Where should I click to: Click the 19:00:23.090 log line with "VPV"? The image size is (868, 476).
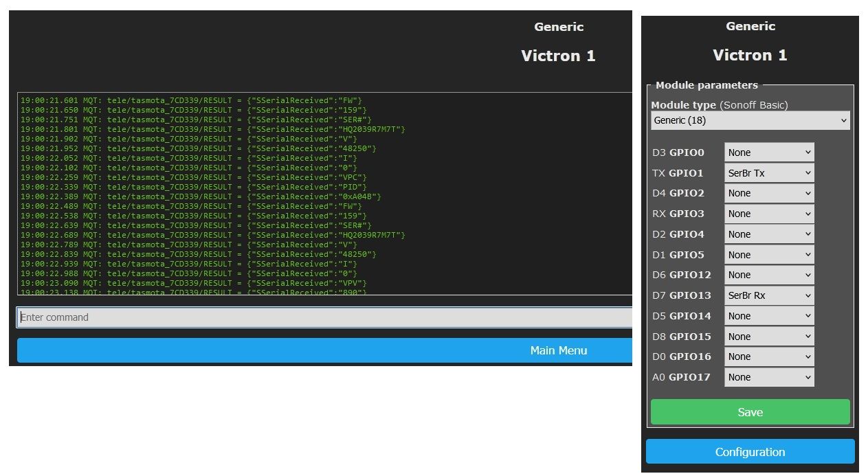(193, 283)
